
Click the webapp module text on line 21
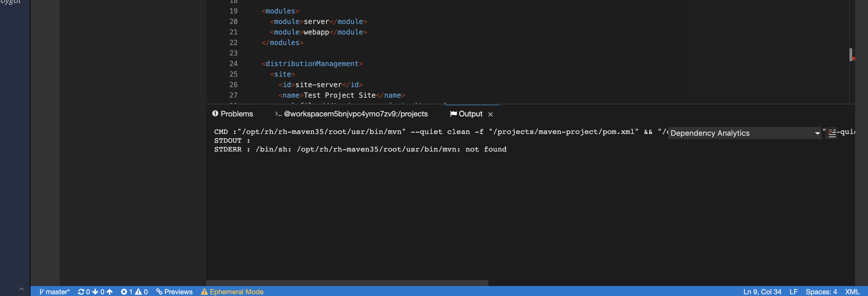(x=316, y=32)
